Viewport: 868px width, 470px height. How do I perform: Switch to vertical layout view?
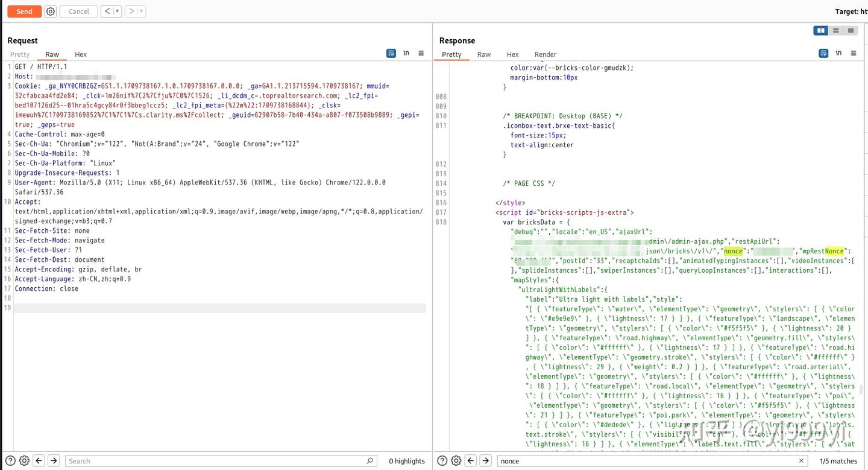tap(835, 30)
